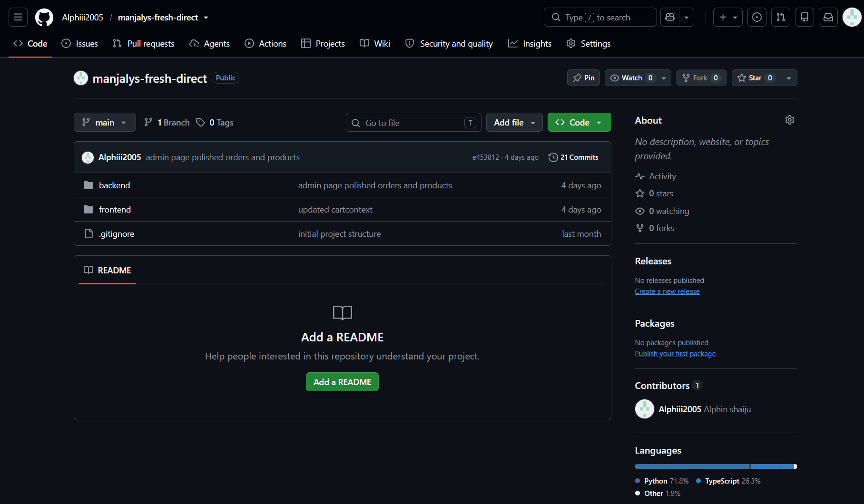Viewport: 864px width, 504px height.
Task: Click the Python language bar segment
Action: tap(692, 466)
